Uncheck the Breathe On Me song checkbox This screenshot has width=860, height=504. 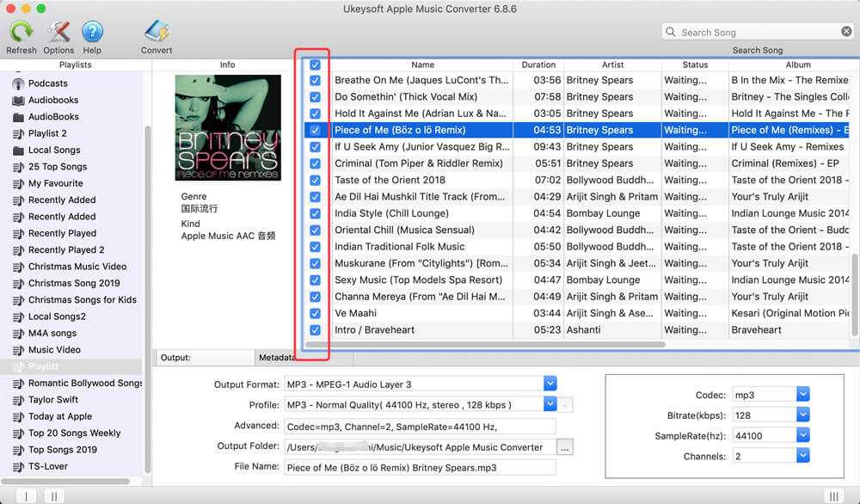315,80
